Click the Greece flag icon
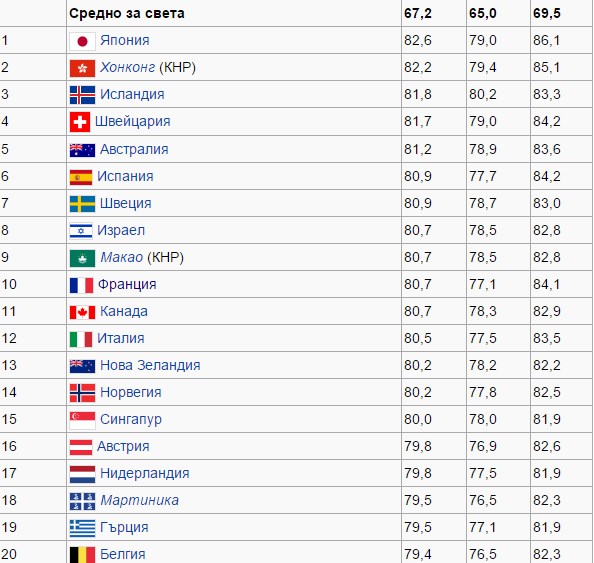This screenshot has width=594, height=563. (x=82, y=528)
